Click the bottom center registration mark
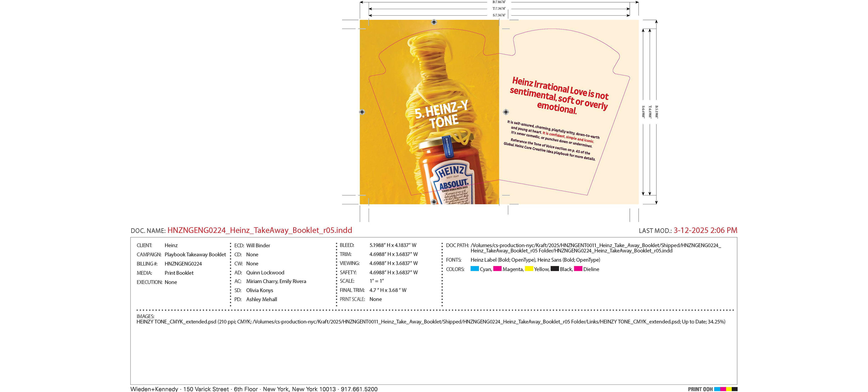This screenshot has height=392, width=868. pyautogui.click(x=434, y=202)
